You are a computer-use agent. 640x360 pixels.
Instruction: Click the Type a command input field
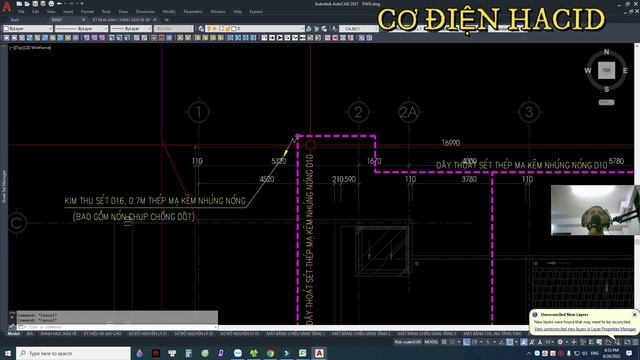click(118, 327)
